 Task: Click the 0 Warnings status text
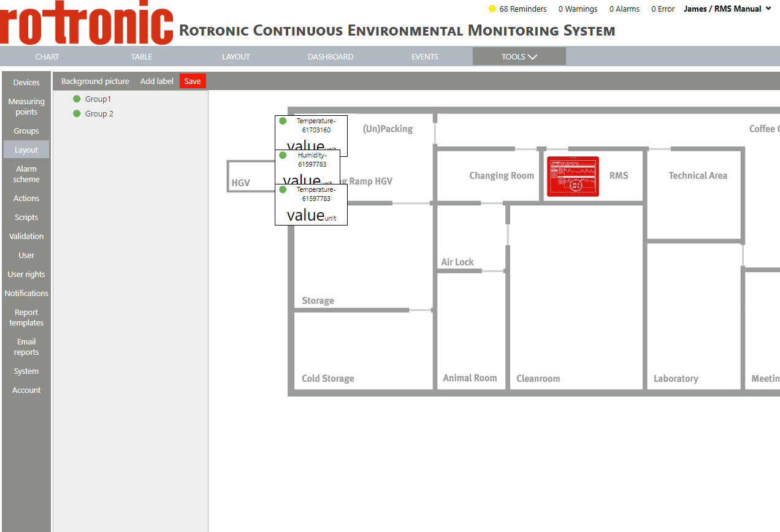pyautogui.click(x=578, y=9)
